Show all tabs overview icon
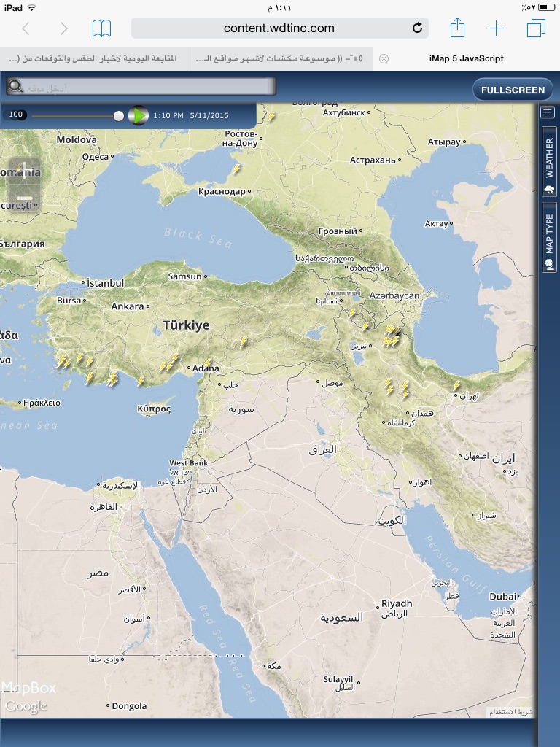The height and width of the screenshot is (747, 560). tap(536, 28)
